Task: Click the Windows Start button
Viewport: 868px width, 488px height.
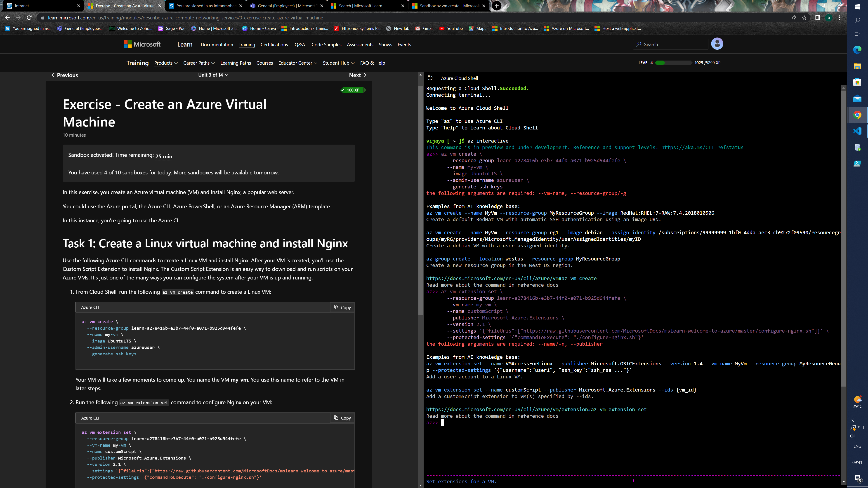Action: (x=857, y=6)
